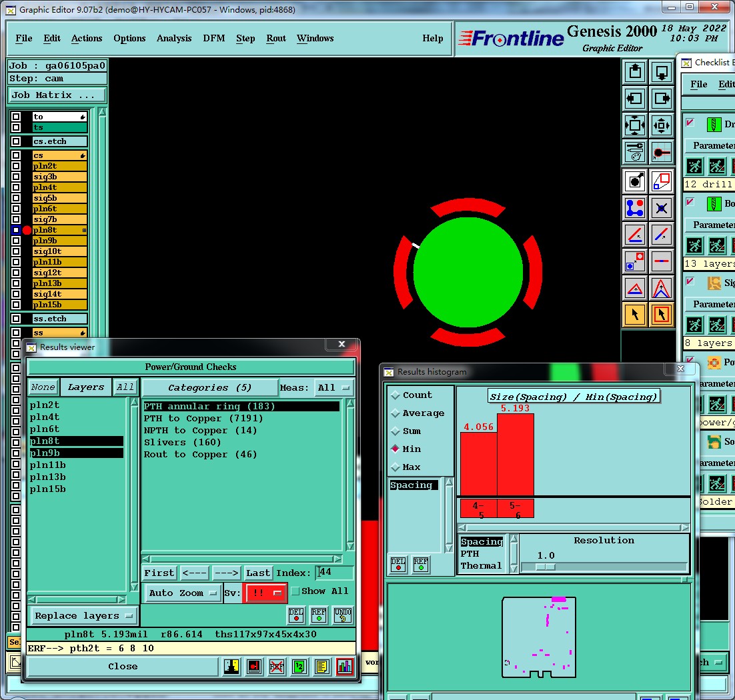Open the Replace layers dropdown
The height and width of the screenshot is (700, 735).
pyautogui.click(x=83, y=615)
